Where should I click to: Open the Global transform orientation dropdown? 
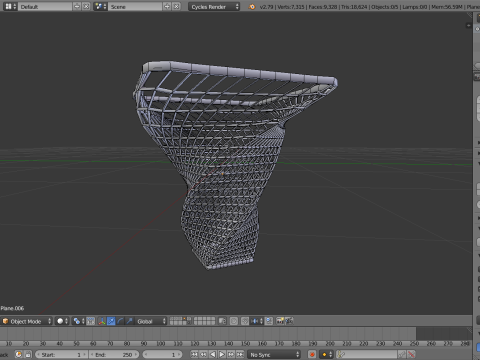(x=151, y=321)
